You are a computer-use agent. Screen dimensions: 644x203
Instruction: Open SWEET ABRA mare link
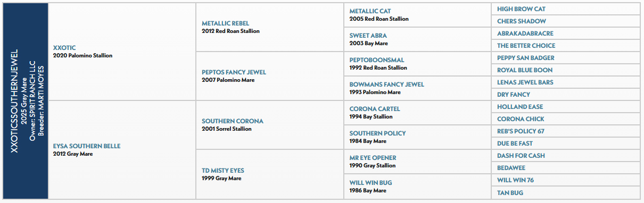(368, 36)
